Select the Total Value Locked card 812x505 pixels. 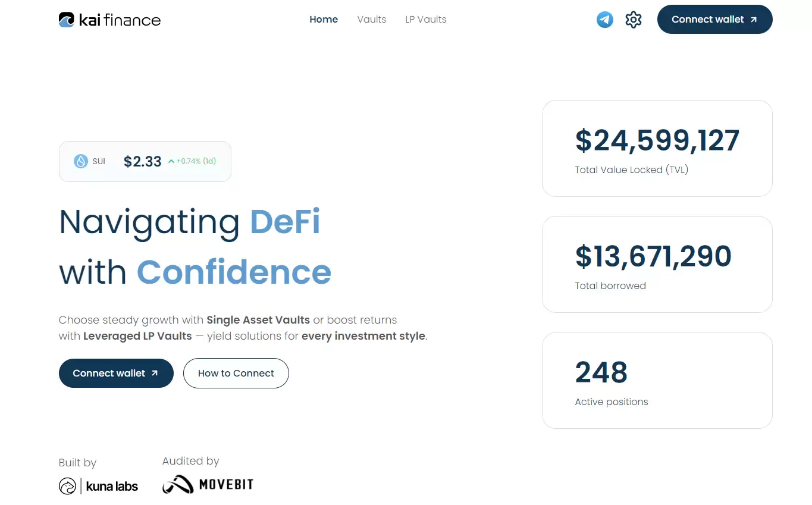[x=657, y=148]
